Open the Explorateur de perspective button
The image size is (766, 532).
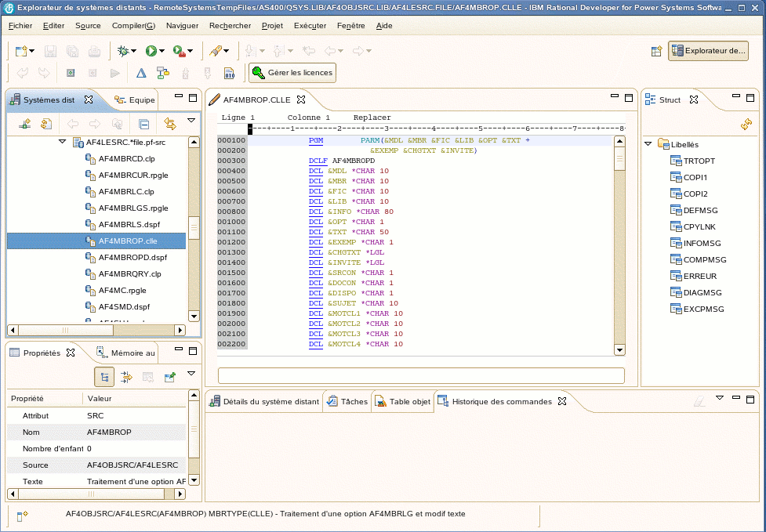click(x=710, y=50)
